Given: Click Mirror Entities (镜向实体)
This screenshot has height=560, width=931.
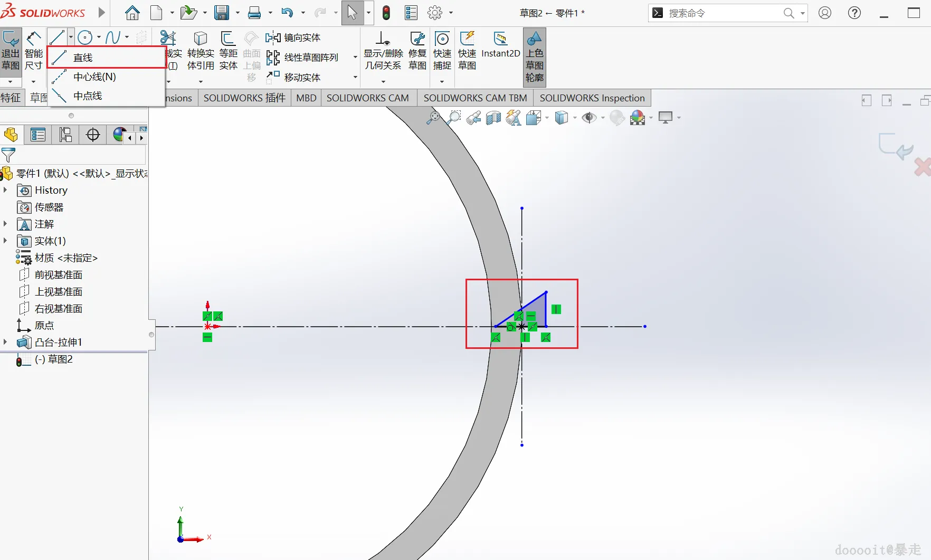Looking at the screenshot, I should [x=293, y=37].
